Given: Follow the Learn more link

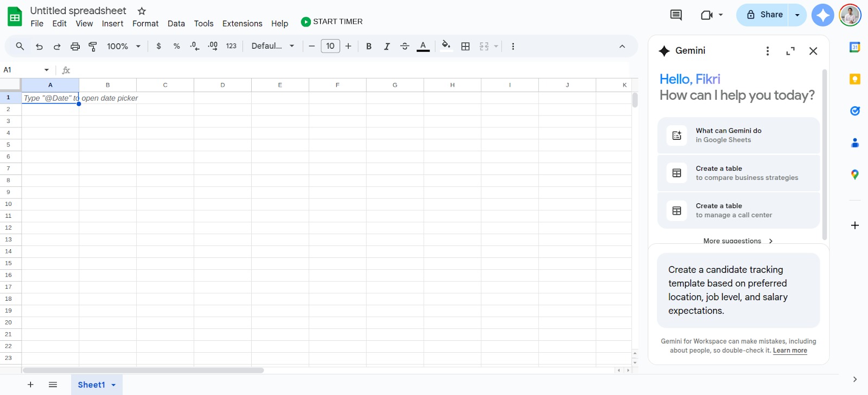Looking at the screenshot, I should coord(790,351).
